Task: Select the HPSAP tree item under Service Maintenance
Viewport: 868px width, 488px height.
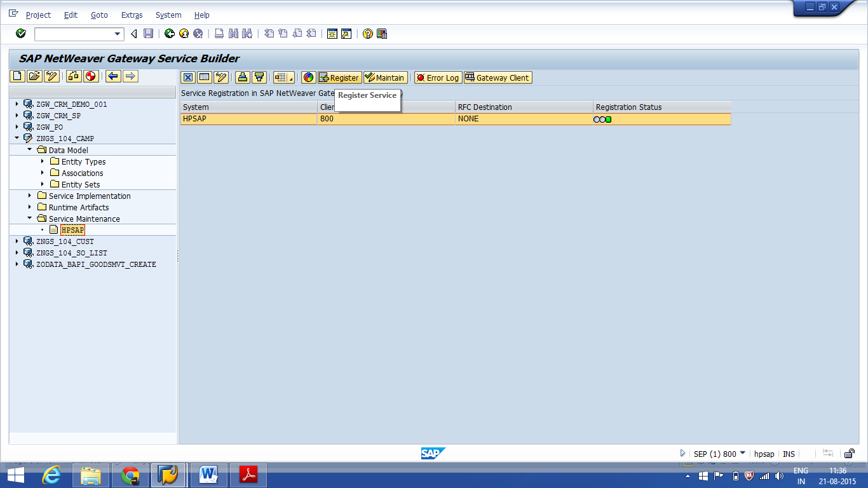Action: [x=72, y=229]
